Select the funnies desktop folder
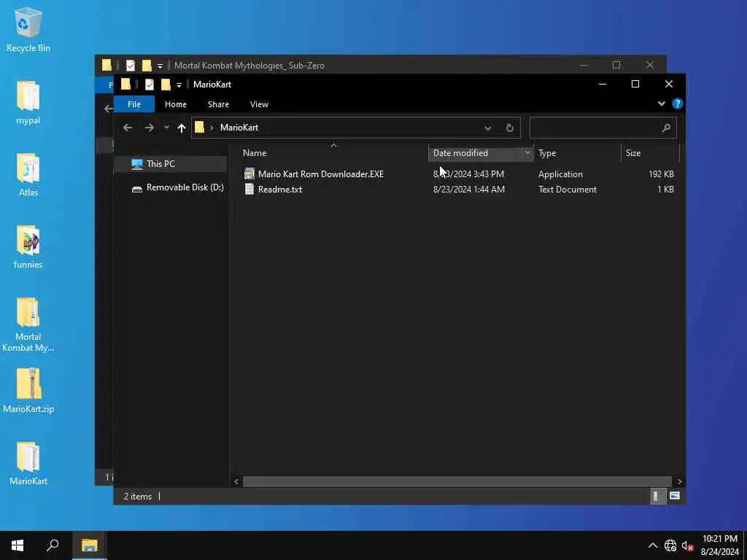Viewport: 747px width, 560px height. [x=28, y=246]
